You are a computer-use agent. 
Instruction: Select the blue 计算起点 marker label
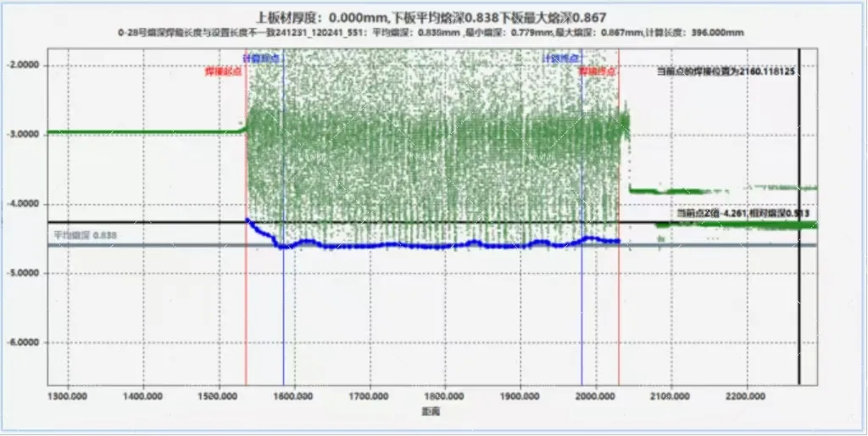262,59
